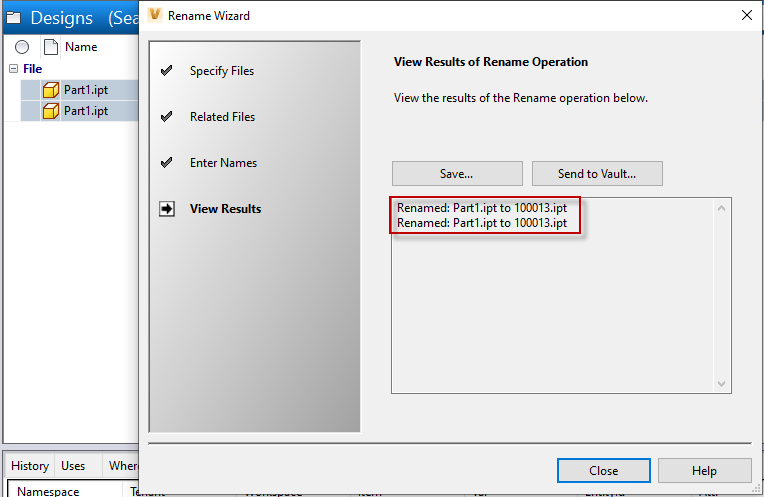This screenshot has height=497, width=764.
Task: Click the first Part1.ipt part icon
Action: pyautogui.click(x=52, y=90)
